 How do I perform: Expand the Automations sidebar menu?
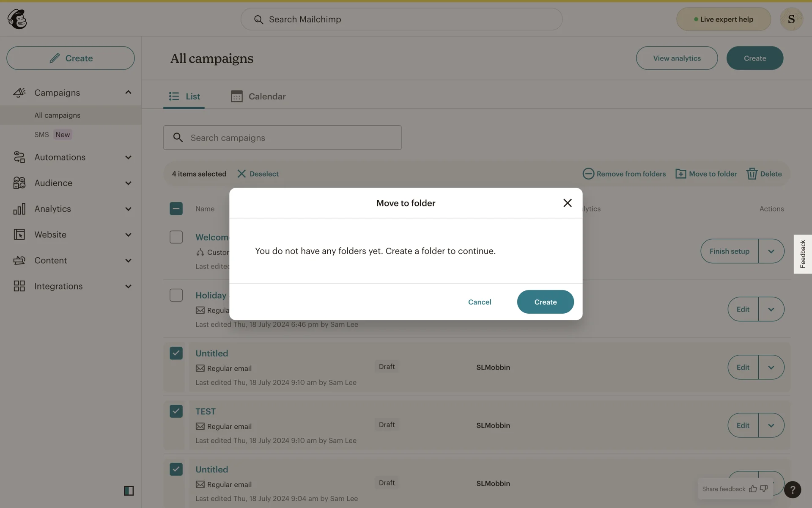click(128, 157)
